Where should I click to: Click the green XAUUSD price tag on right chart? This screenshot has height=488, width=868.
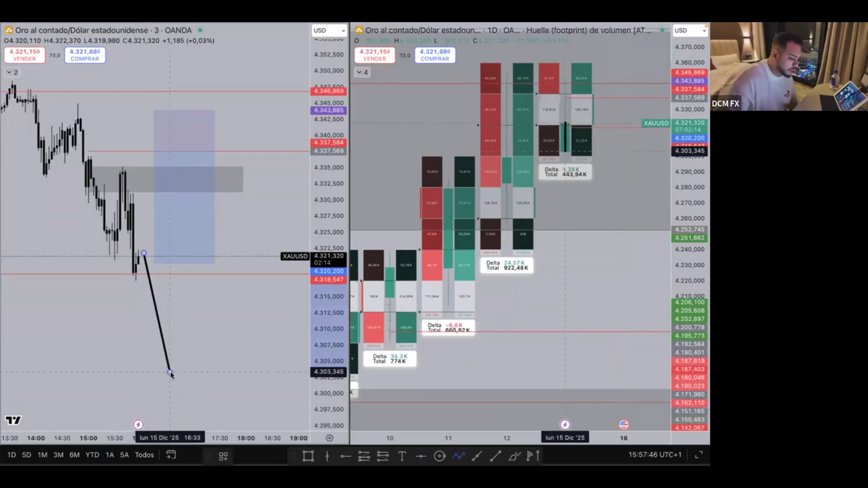point(656,123)
